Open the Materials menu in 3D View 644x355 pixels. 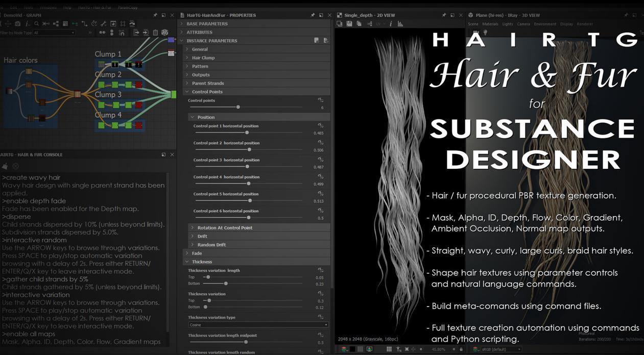(x=490, y=24)
